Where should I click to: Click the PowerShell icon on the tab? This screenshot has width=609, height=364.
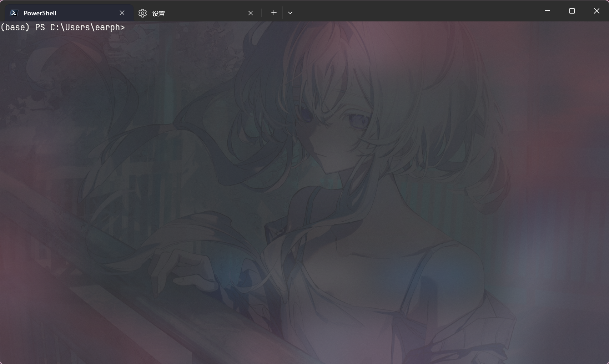click(14, 13)
